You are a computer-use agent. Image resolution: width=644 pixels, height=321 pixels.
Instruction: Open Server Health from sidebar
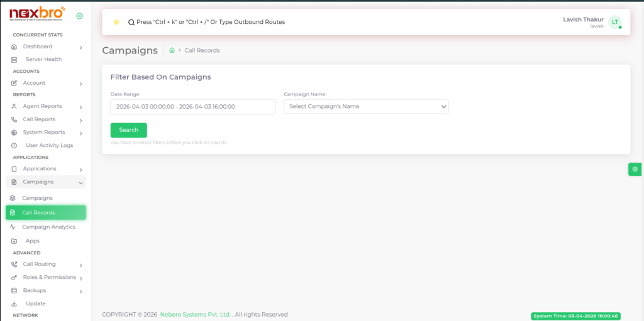click(43, 60)
